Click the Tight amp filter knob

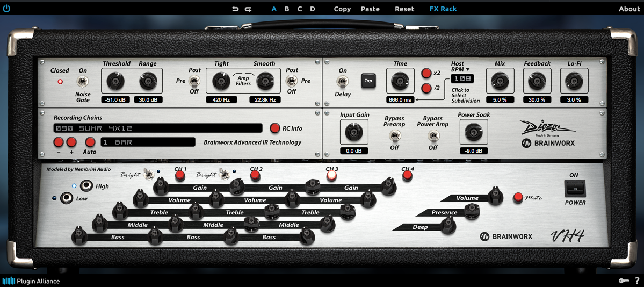pyautogui.click(x=221, y=81)
